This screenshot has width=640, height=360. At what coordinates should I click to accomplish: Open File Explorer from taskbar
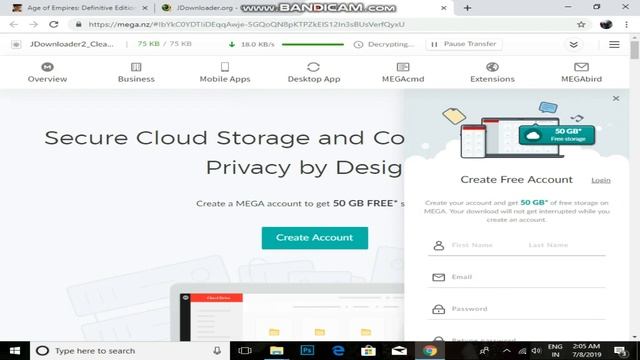pos(276,351)
